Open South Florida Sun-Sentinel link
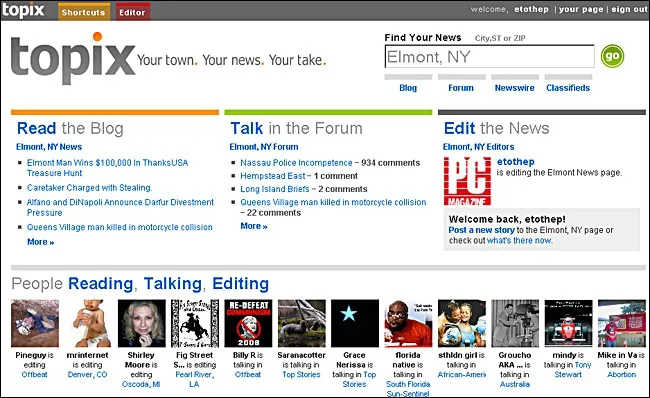The width and height of the screenshot is (650, 398). point(408,389)
